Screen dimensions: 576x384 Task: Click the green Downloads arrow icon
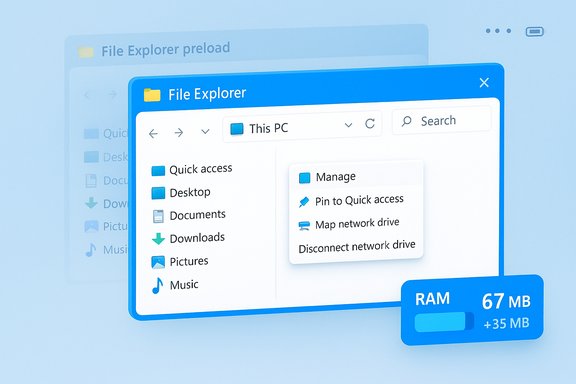pyautogui.click(x=158, y=239)
